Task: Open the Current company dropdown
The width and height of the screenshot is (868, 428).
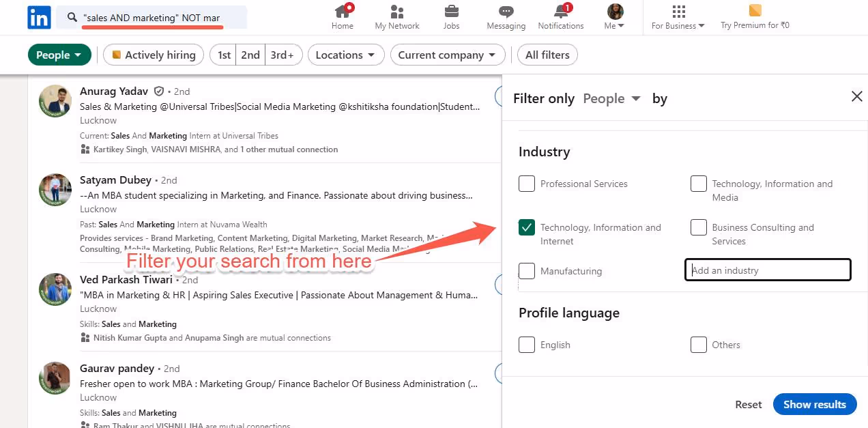Action: tap(448, 55)
